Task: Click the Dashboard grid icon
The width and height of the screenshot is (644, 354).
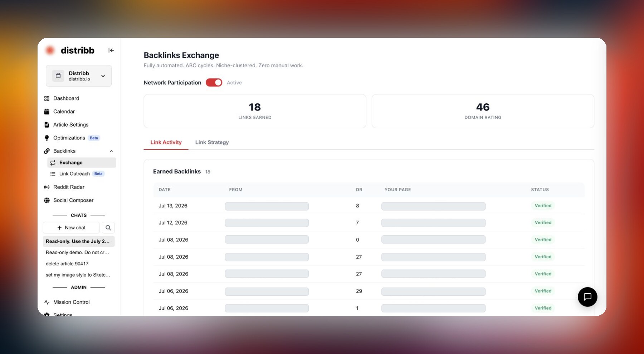Action: [47, 98]
